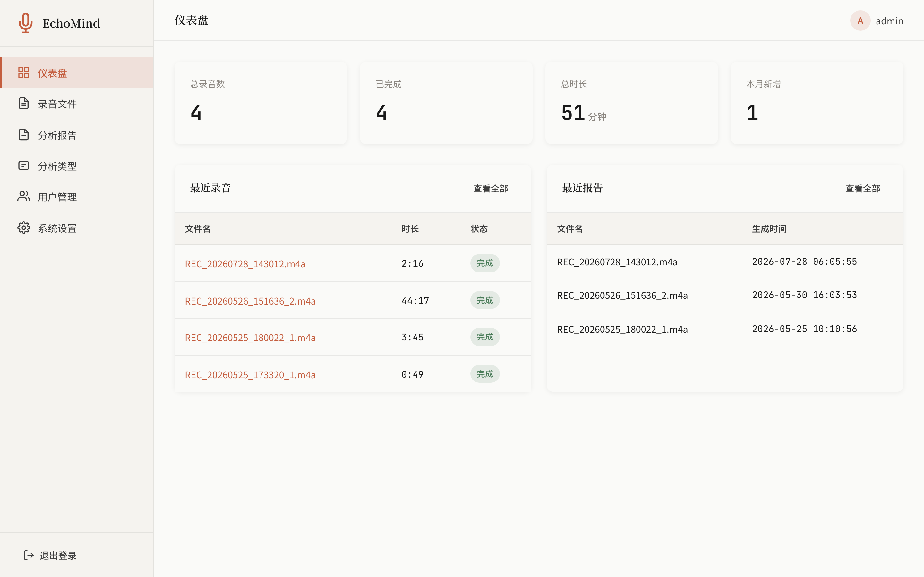924x577 pixels.
Task: Open the dashboard grid icon in the sidebar
Action: pos(24,72)
